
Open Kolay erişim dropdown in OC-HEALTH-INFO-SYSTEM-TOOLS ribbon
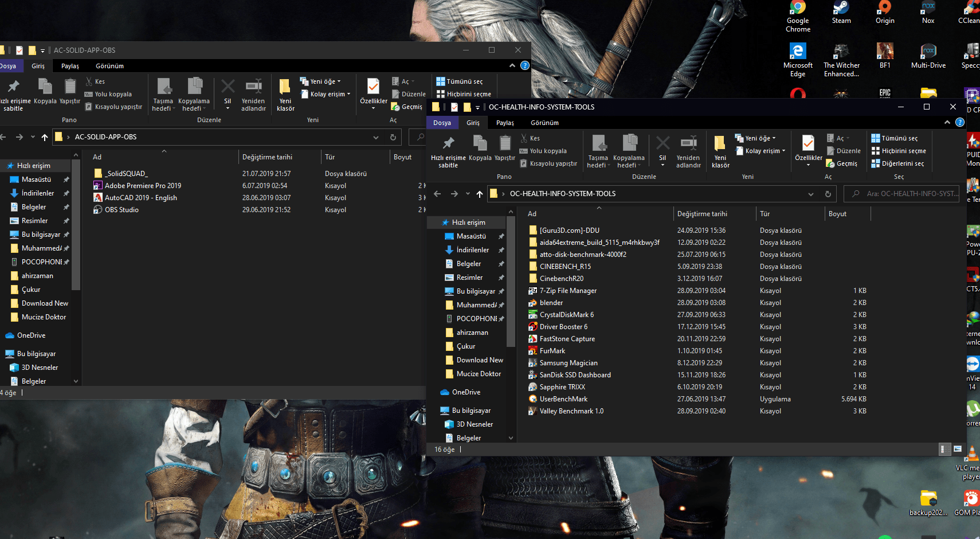760,151
